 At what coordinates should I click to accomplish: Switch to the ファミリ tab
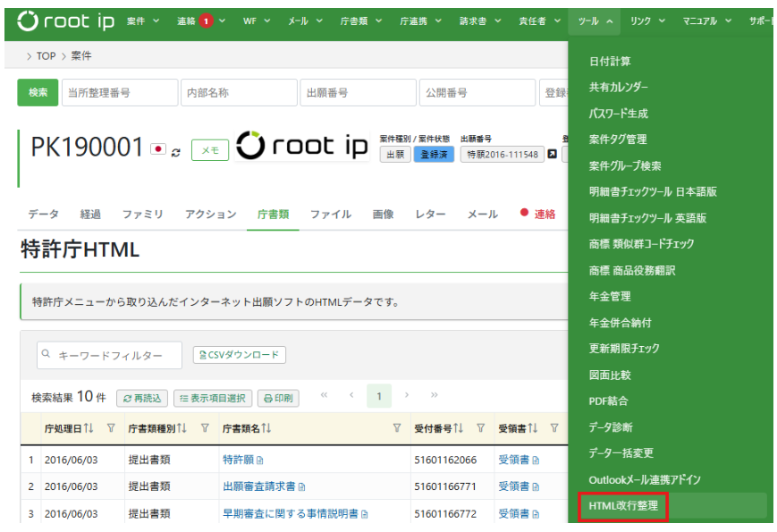[x=143, y=215]
